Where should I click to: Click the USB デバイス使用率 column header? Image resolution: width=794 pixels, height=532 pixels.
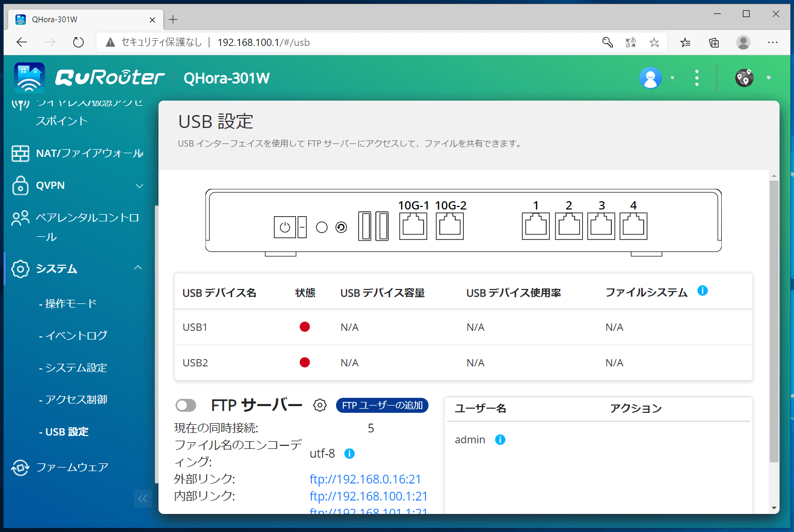pos(514,293)
